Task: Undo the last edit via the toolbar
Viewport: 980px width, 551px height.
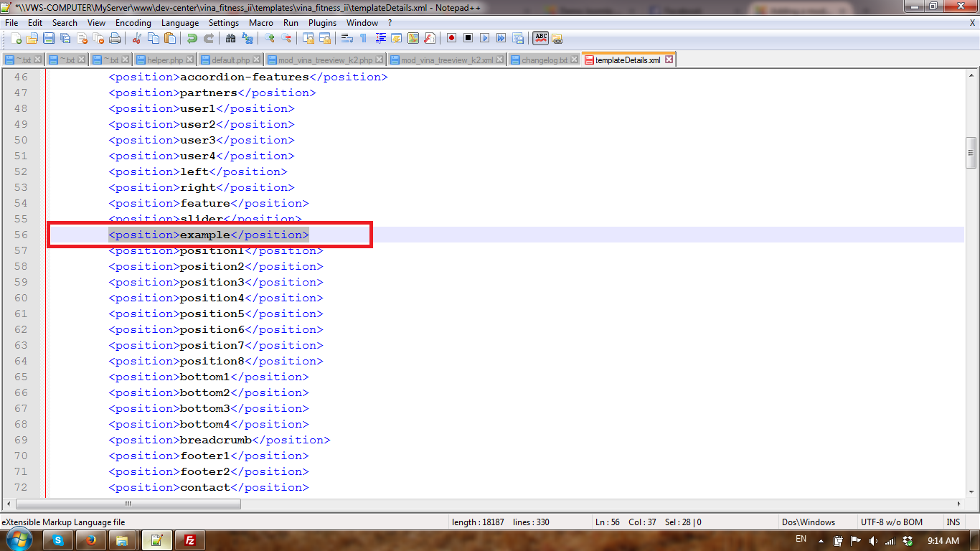Action: tap(192, 38)
